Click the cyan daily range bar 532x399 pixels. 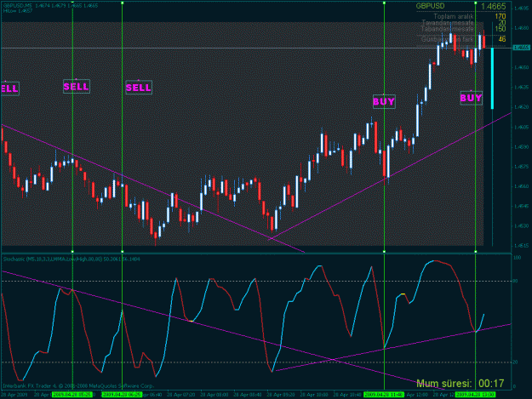492,78
